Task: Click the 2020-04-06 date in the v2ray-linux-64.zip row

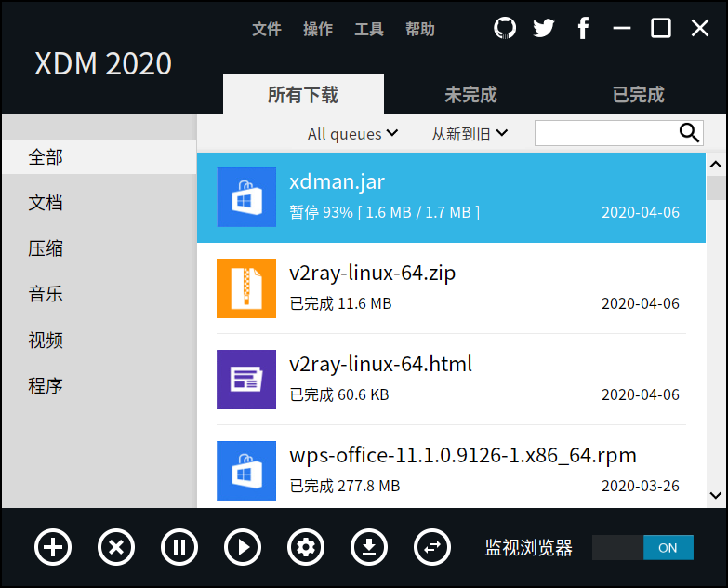Action: [641, 303]
